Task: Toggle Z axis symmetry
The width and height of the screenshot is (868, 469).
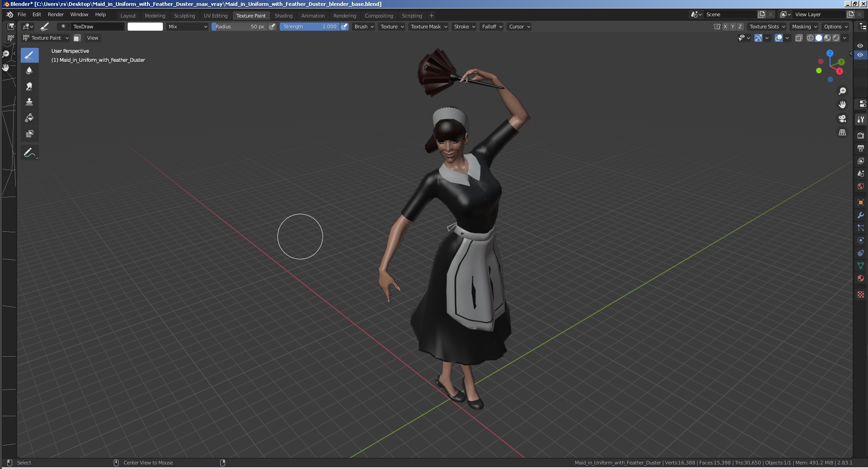Action: pos(740,27)
